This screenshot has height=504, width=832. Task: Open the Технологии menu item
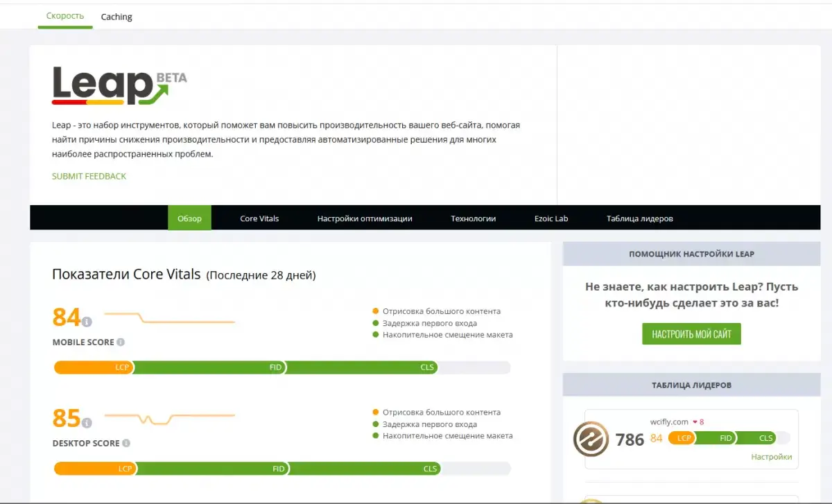[474, 218]
